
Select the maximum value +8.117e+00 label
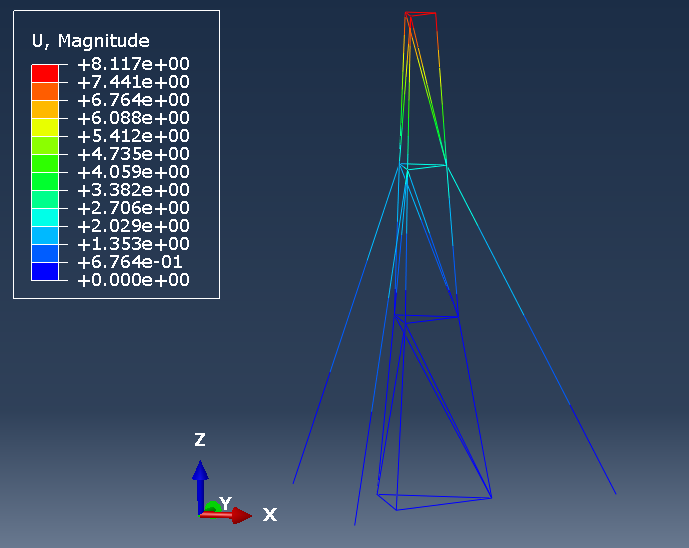[133, 64]
